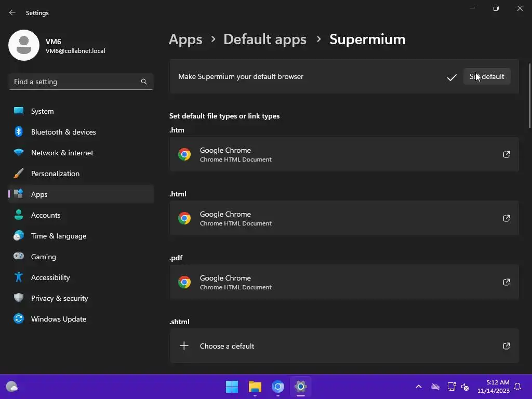Click the checkmark beside Set default
The height and width of the screenshot is (399, 532).
(x=451, y=78)
